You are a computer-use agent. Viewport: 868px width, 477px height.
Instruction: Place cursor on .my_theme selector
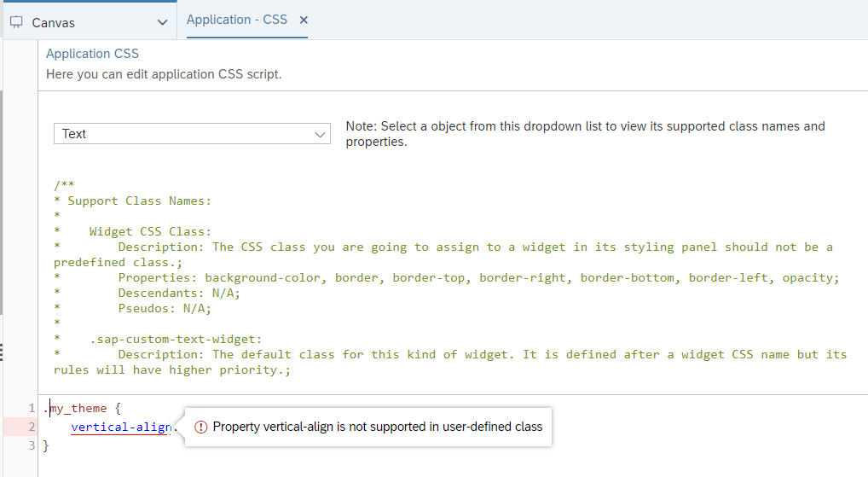77,409
